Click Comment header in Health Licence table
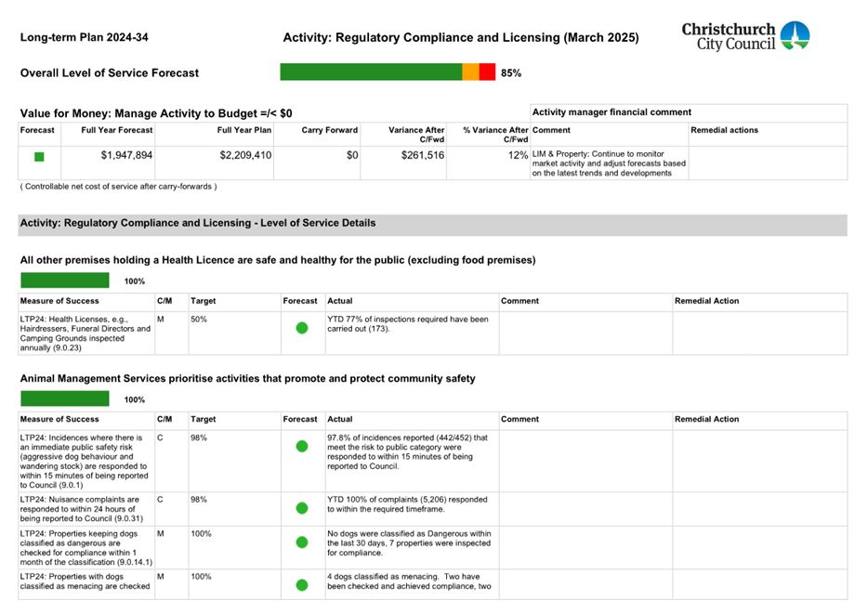The image size is (868, 614). click(x=519, y=301)
